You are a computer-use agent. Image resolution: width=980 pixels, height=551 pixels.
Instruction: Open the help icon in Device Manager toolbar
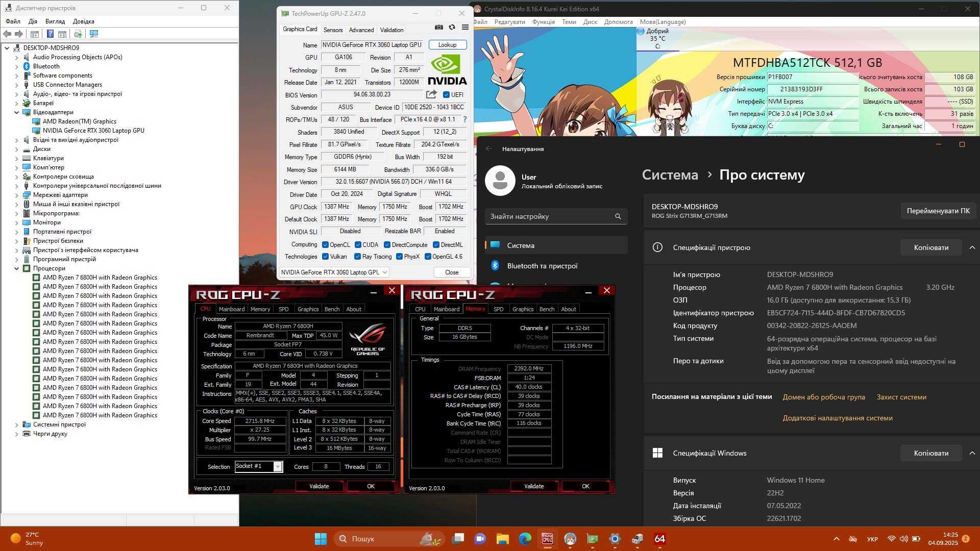[x=50, y=34]
